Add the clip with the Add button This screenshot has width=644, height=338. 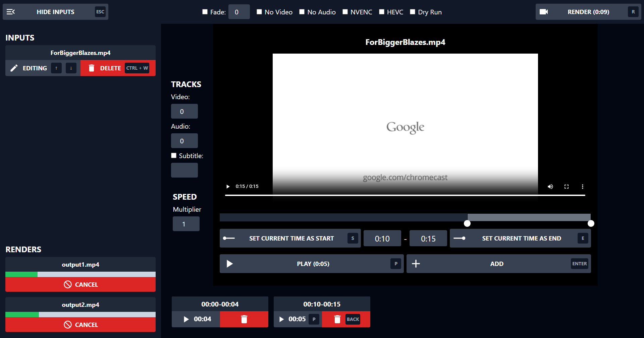pos(499,264)
